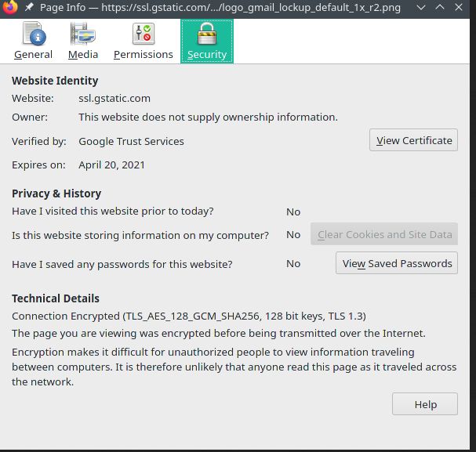Image resolution: width=476 pixels, height=452 pixels.
Task: Click the Connection Encrypted TLS details line
Action: [x=189, y=316]
